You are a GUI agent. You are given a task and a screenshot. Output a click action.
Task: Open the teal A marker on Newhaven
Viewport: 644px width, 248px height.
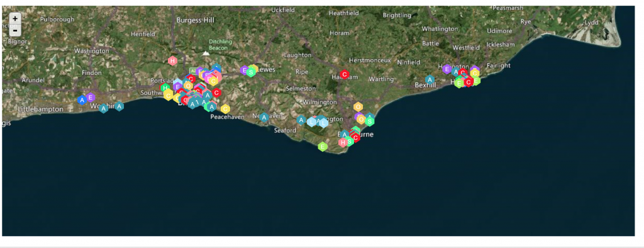click(264, 118)
